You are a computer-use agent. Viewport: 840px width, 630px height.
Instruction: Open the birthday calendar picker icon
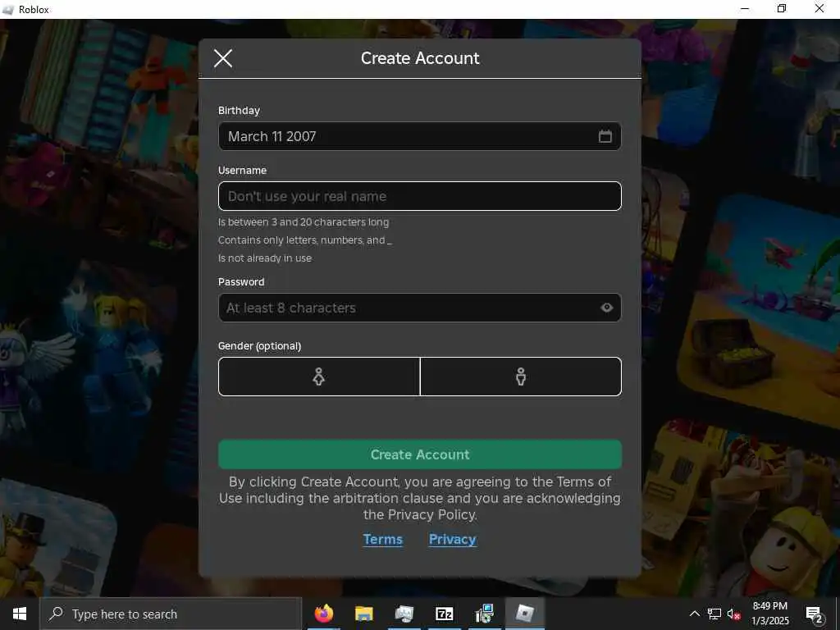[x=605, y=136]
